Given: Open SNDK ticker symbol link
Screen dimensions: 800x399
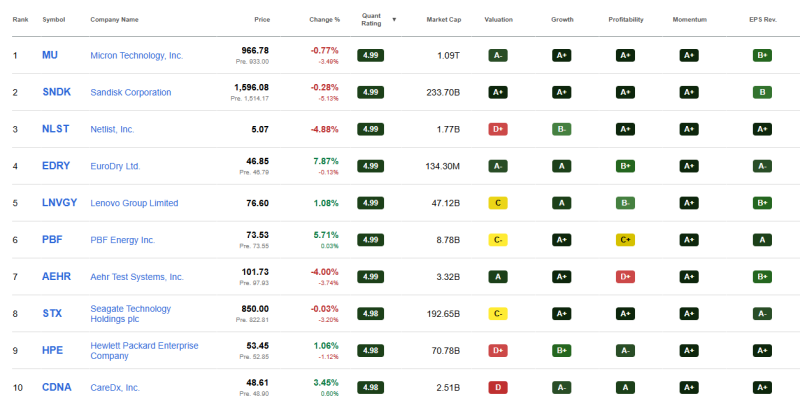Looking at the screenshot, I should (x=57, y=92).
